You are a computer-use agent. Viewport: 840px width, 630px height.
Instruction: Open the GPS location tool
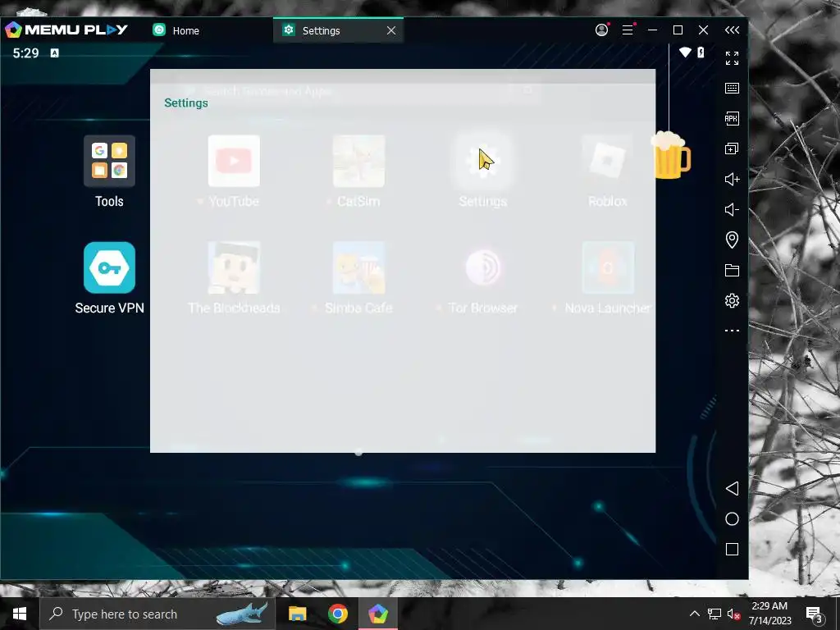coord(732,240)
